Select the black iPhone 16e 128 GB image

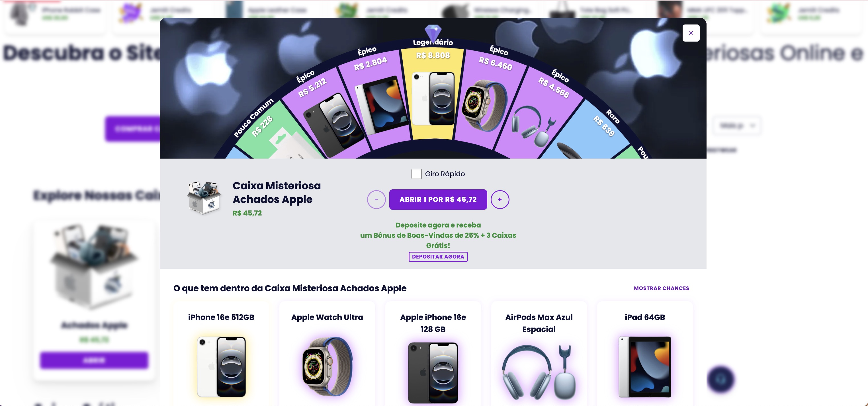[433, 373]
